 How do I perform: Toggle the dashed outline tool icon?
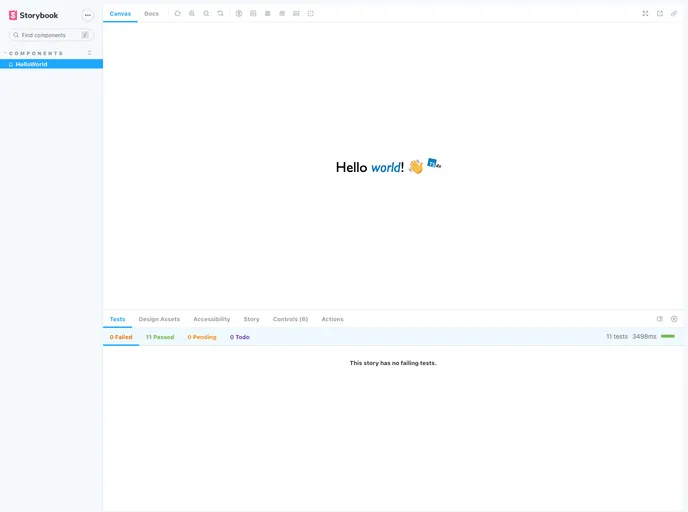pyautogui.click(x=310, y=13)
